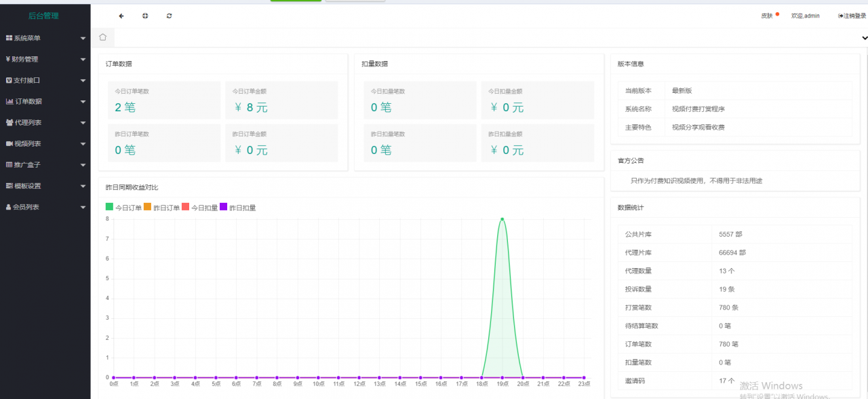Click the 今日扣量笔数 card
The image size is (868, 399).
[420, 100]
